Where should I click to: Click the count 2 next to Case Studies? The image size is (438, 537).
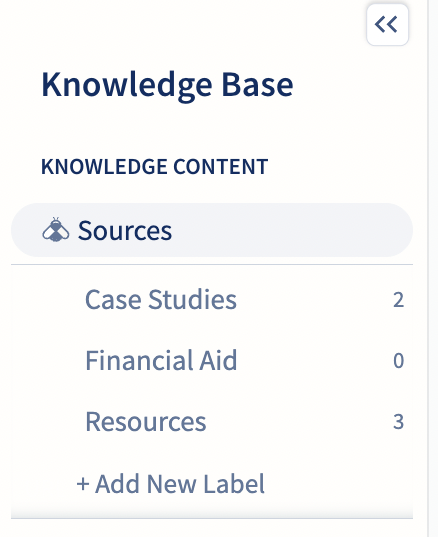398,300
